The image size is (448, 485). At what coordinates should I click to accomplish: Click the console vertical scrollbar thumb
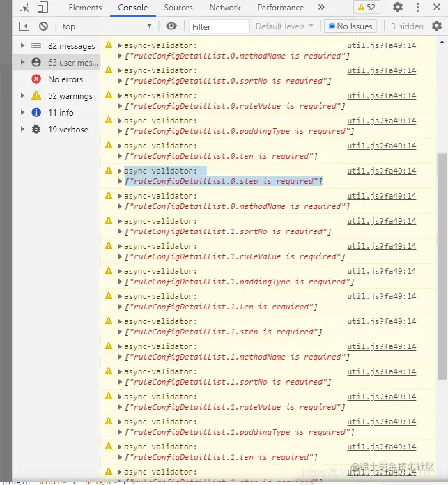442,266
